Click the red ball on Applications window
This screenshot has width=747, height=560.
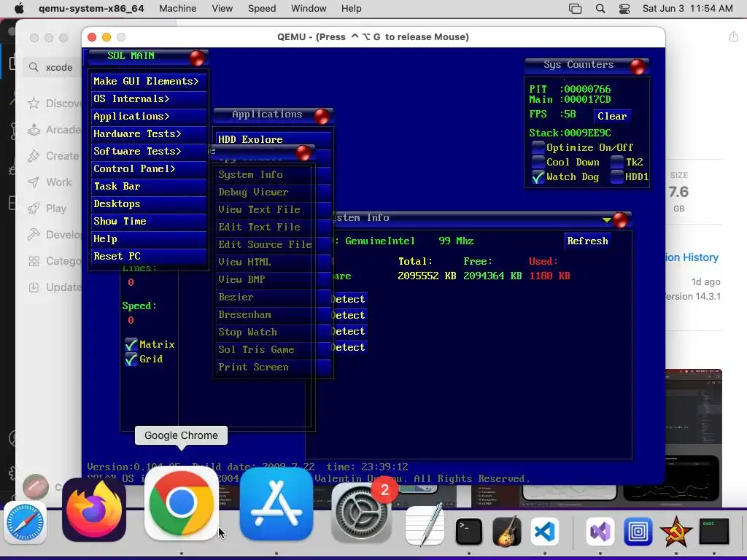[x=322, y=116]
